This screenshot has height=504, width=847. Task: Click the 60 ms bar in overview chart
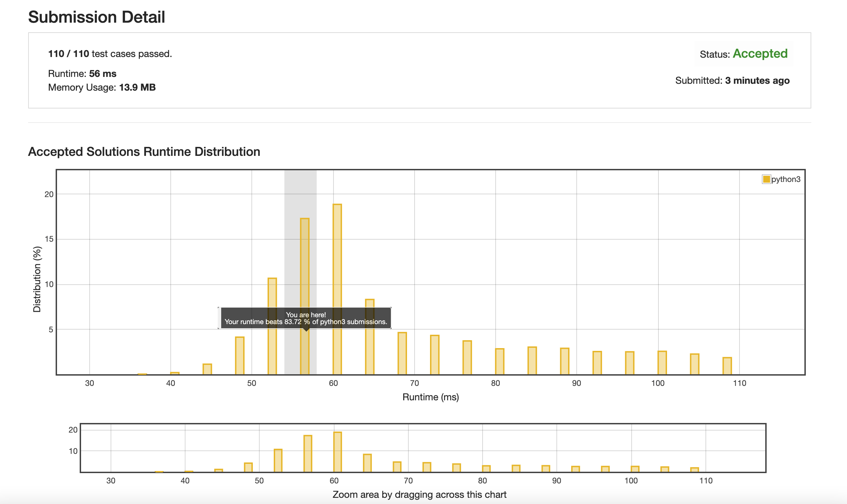tap(337, 452)
